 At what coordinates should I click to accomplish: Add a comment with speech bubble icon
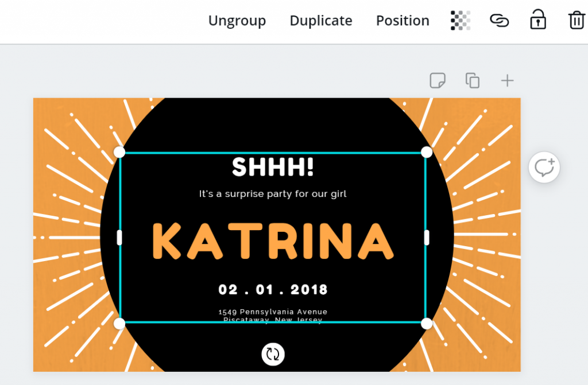point(544,167)
